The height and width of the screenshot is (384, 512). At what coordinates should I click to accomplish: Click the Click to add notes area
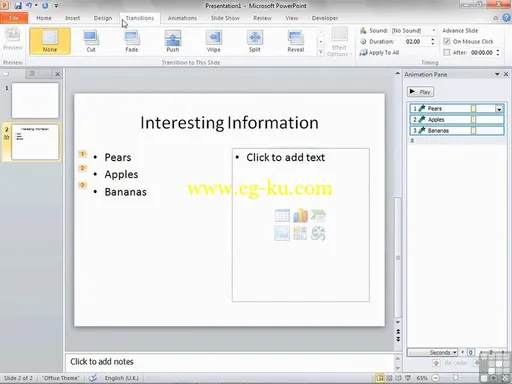(230, 362)
